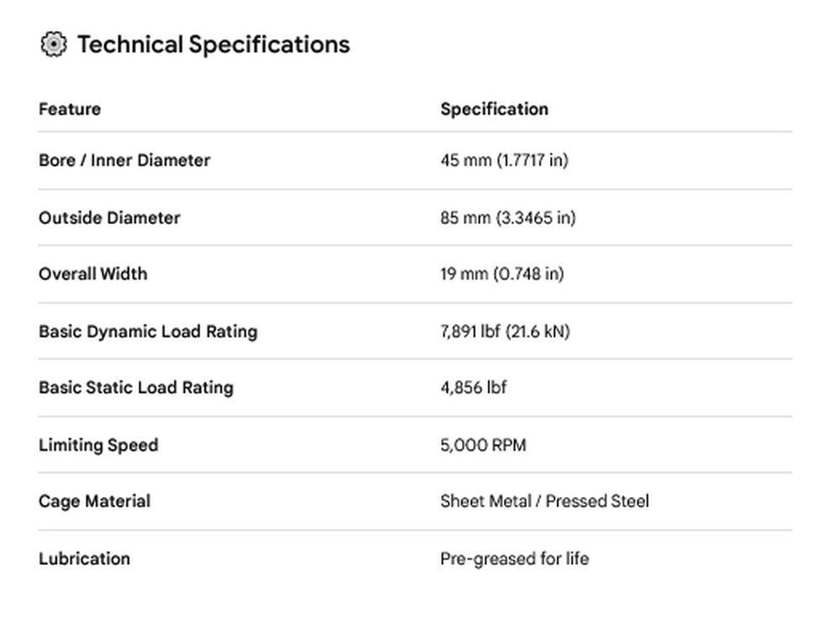Select the Basic Static Load Rating label
Image resolution: width=840 pixels, height=617 pixels.
click(x=136, y=387)
